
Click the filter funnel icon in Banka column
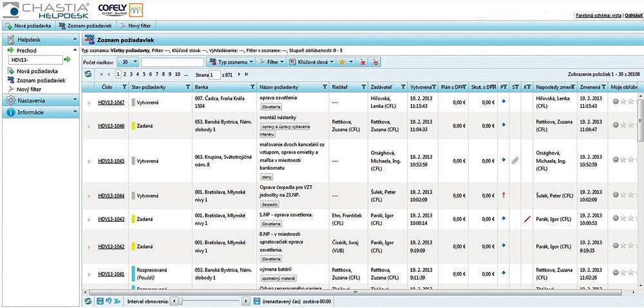pos(251,87)
